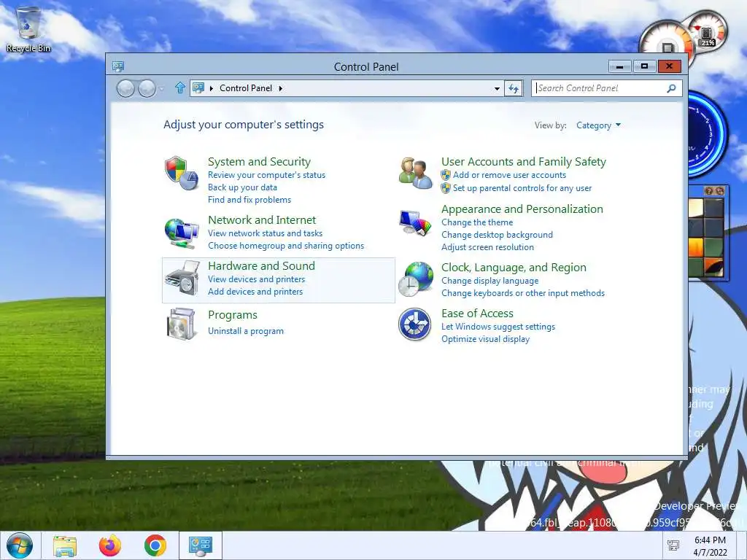Open System and Security category
747x560 pixels.
tap(259, 161)
